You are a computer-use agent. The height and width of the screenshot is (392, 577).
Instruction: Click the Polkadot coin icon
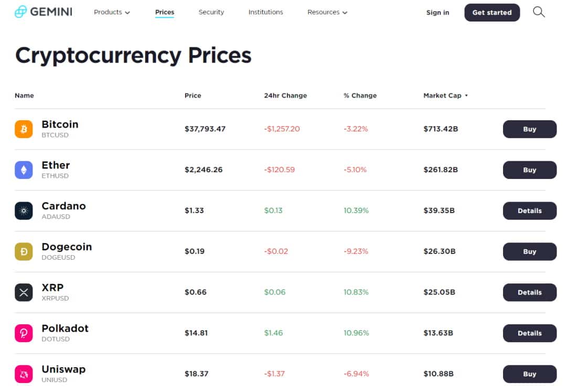[24, 333]
